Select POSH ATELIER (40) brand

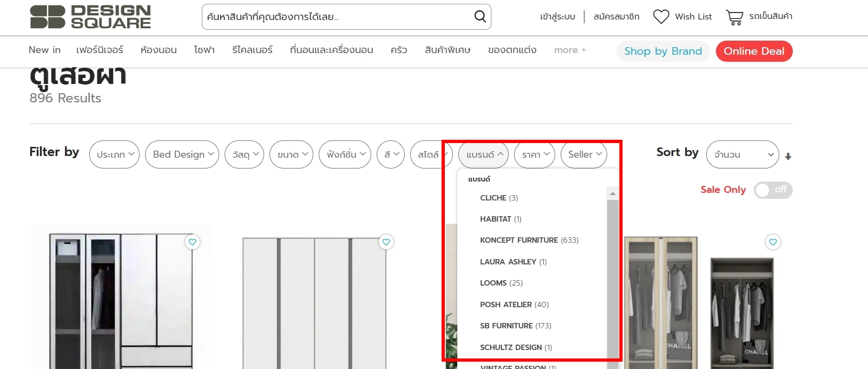click(x=514, y=305)
